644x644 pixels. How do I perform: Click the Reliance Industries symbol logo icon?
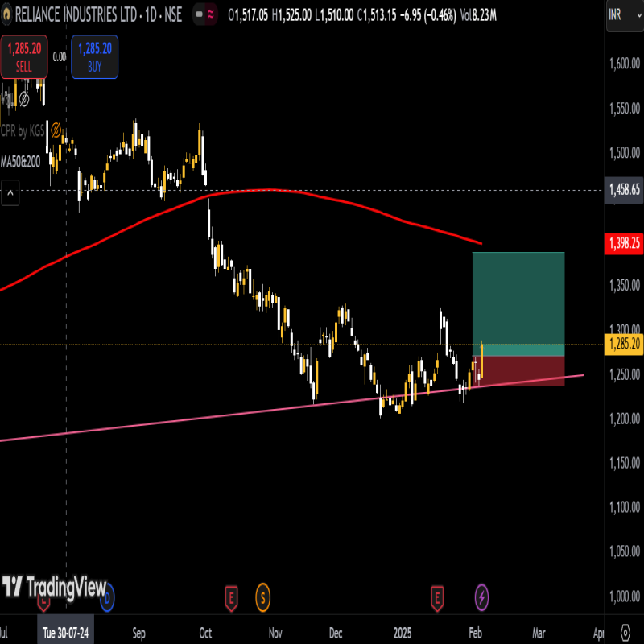pyautogui.click(x=6, y=15)
